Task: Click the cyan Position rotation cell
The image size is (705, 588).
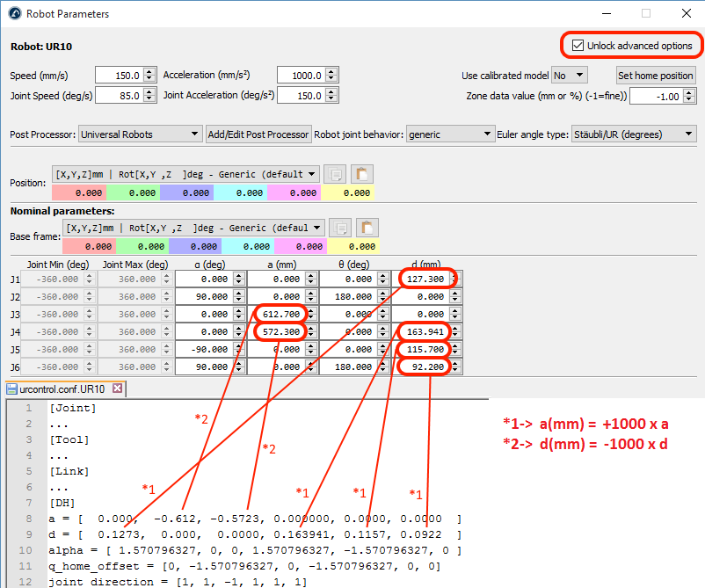Action: point(240,192)
